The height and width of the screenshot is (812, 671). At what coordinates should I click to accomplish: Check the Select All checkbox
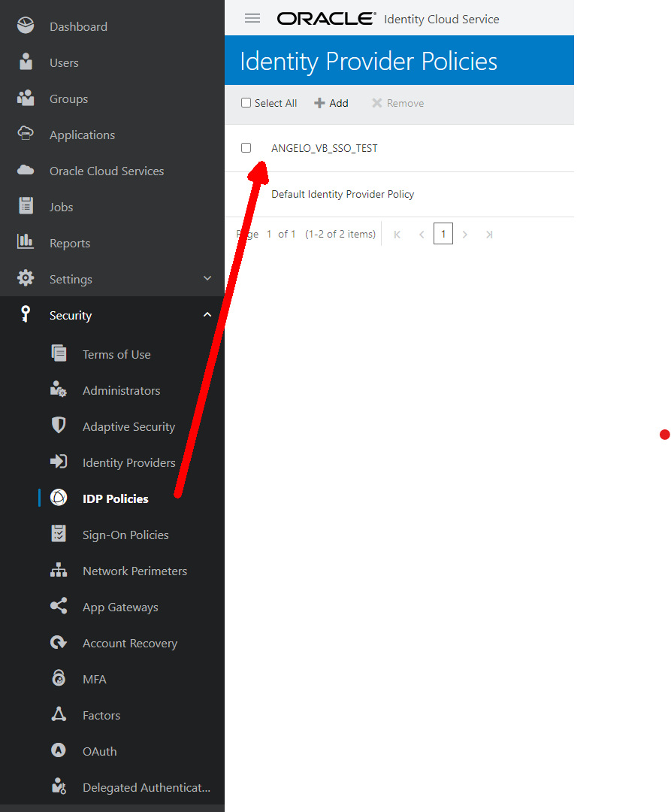click(246, 103)
